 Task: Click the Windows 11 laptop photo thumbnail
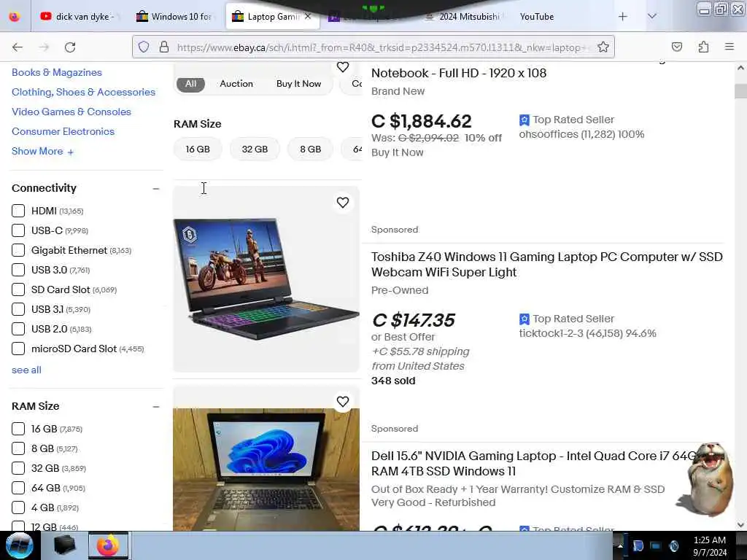coord(266,469)
